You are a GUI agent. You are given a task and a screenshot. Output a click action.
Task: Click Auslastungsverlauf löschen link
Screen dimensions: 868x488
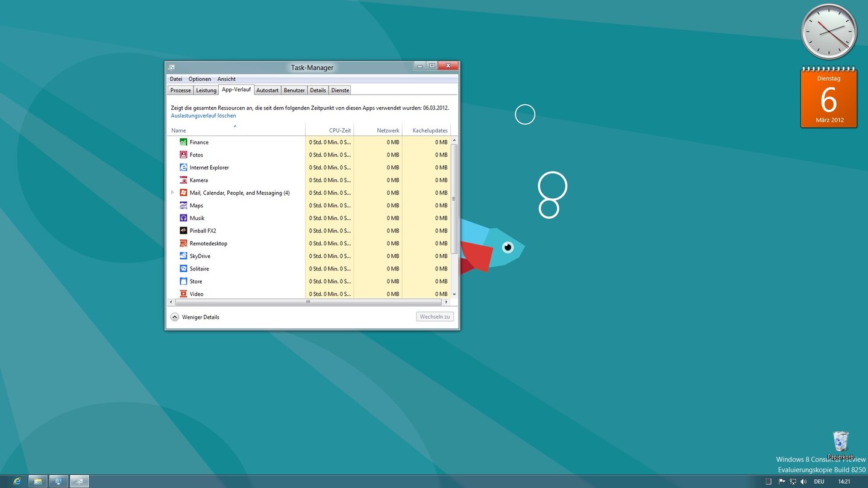(x=203, y=116)
